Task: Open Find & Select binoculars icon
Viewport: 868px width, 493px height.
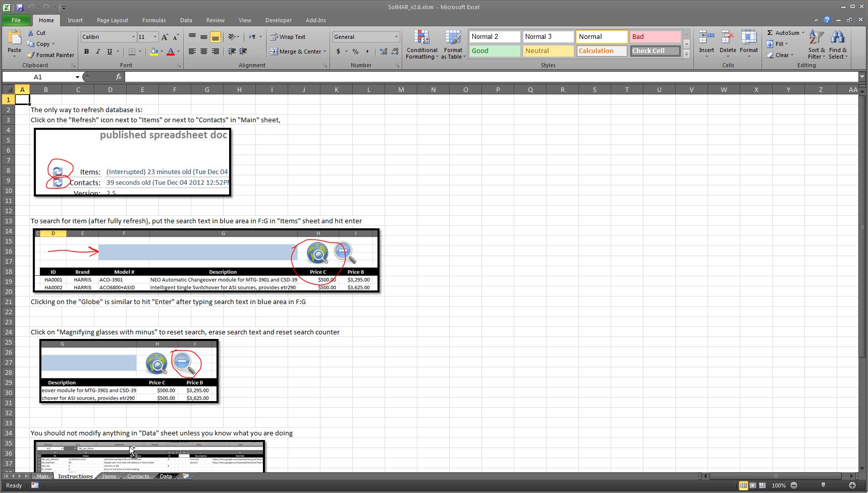Action: [x=838, y=37]
